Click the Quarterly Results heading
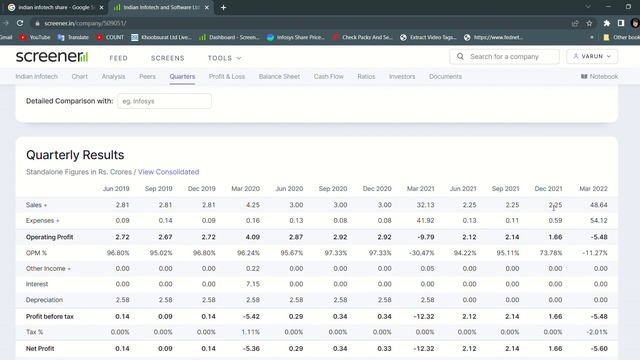The height and width of the screenshot is (360, 640). (x=75, y=155)
